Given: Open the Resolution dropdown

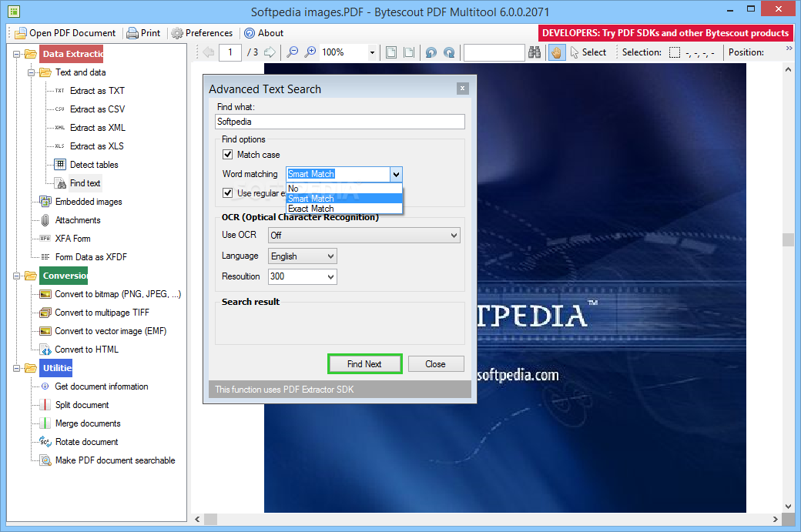Looking at the screenshot, I should (303, 276).
